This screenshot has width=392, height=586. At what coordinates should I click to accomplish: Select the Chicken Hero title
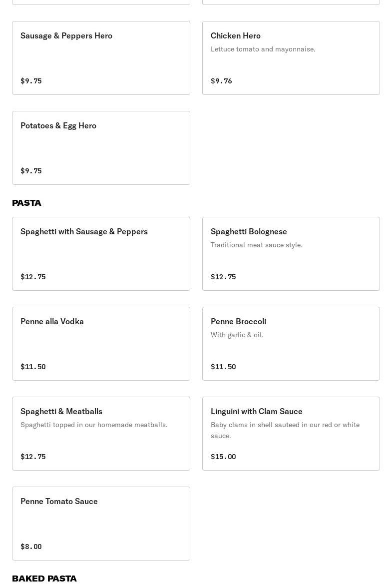(236, 35)
